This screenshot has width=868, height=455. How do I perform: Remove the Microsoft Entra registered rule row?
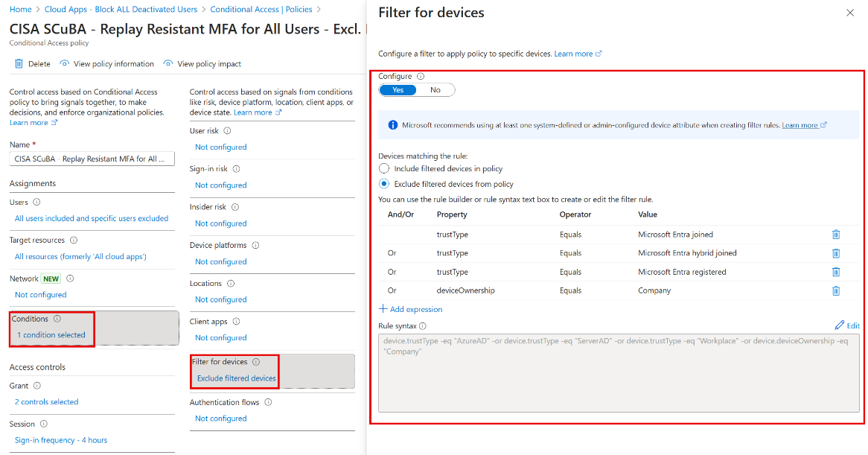(835, 272)
